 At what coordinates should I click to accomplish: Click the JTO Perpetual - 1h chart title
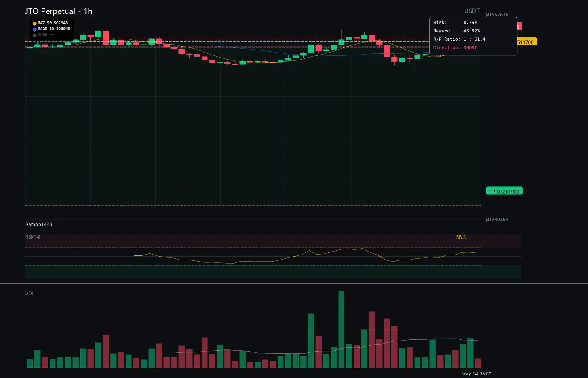59,11
